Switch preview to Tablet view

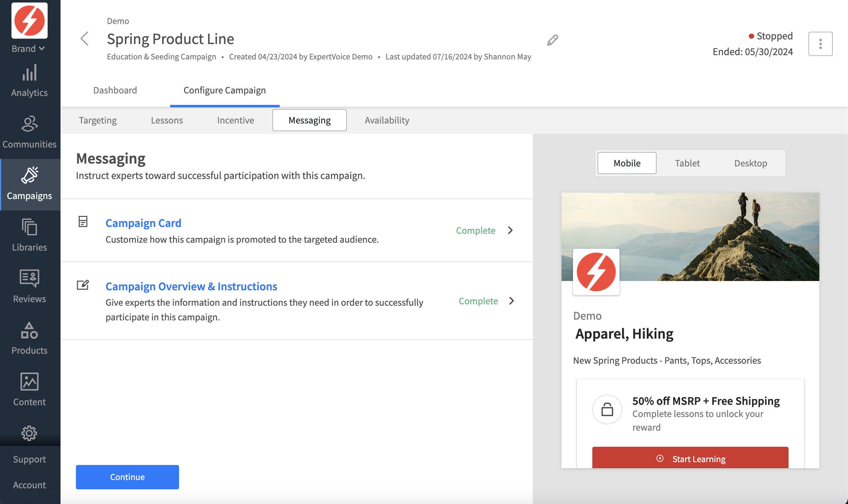pyautogui.click(x=687, y=163)
